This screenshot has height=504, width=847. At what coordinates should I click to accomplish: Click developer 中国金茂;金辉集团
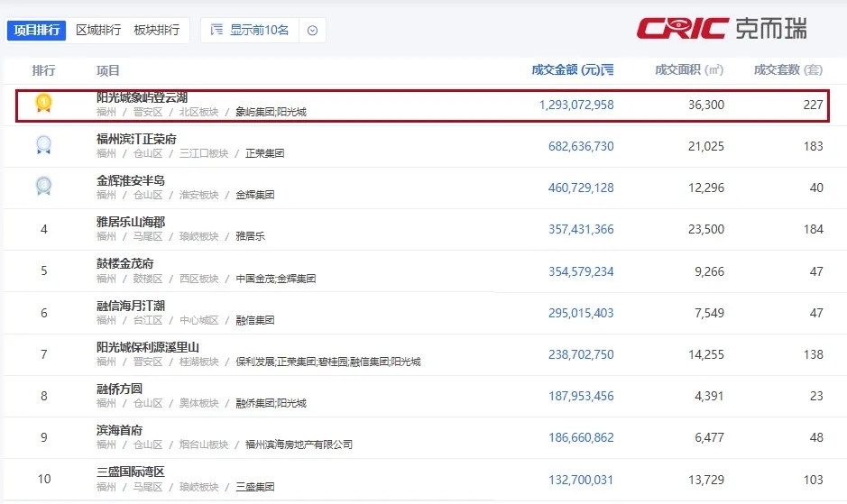click(x=276, y=279)
